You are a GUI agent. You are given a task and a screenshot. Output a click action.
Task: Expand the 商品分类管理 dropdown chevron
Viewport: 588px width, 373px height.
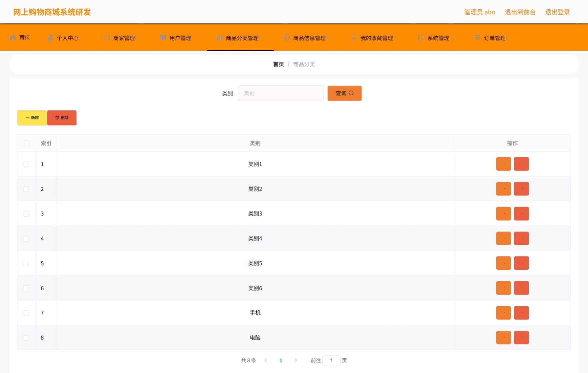click(x=264, y=38)
